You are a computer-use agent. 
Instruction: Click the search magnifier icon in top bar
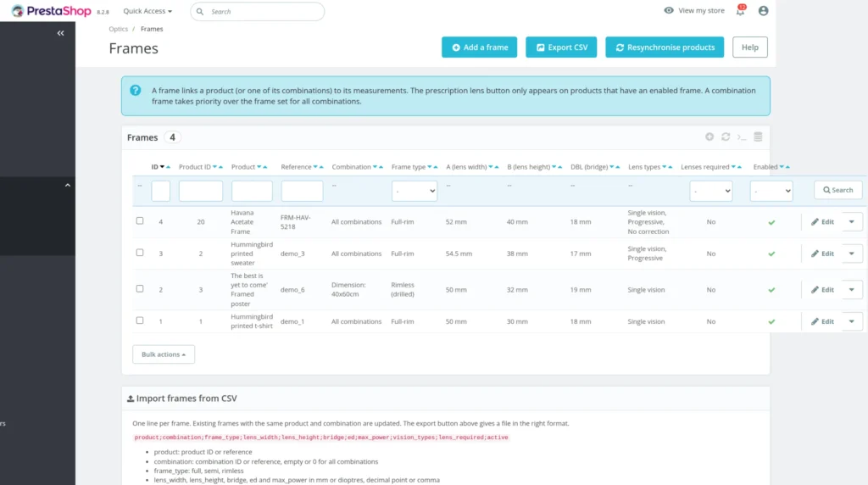coord(200,12)
